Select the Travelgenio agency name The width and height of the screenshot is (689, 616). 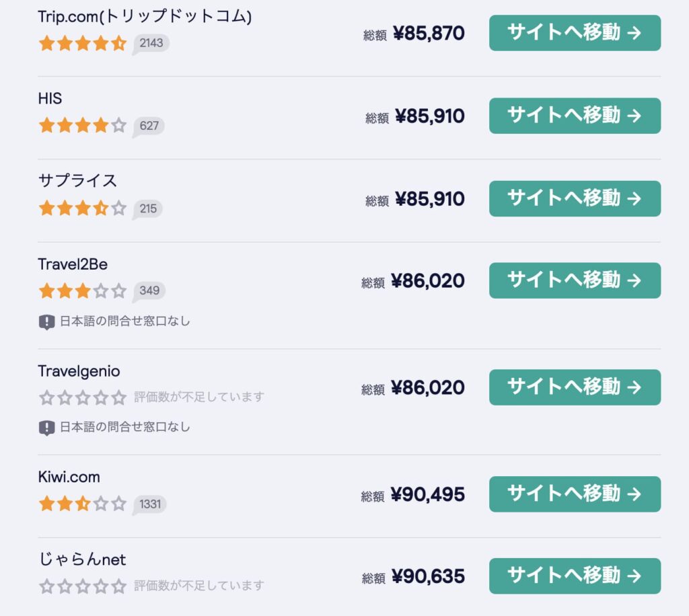[x=79, y=371]
